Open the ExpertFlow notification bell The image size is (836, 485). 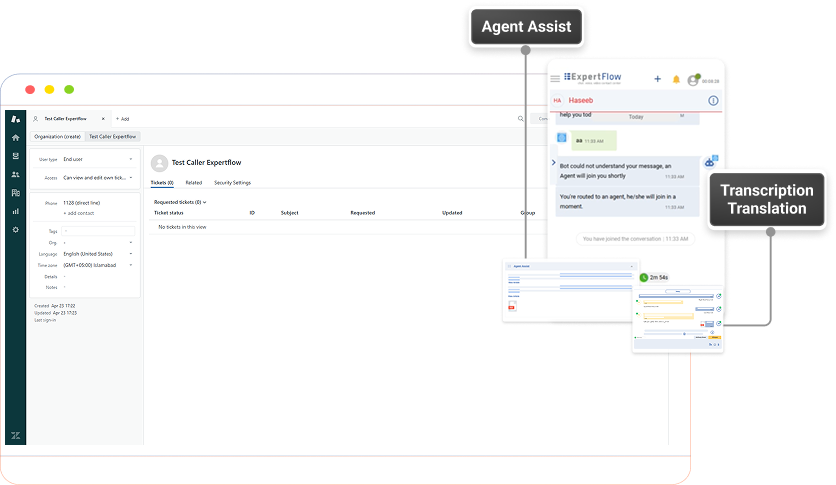(676, 79)
